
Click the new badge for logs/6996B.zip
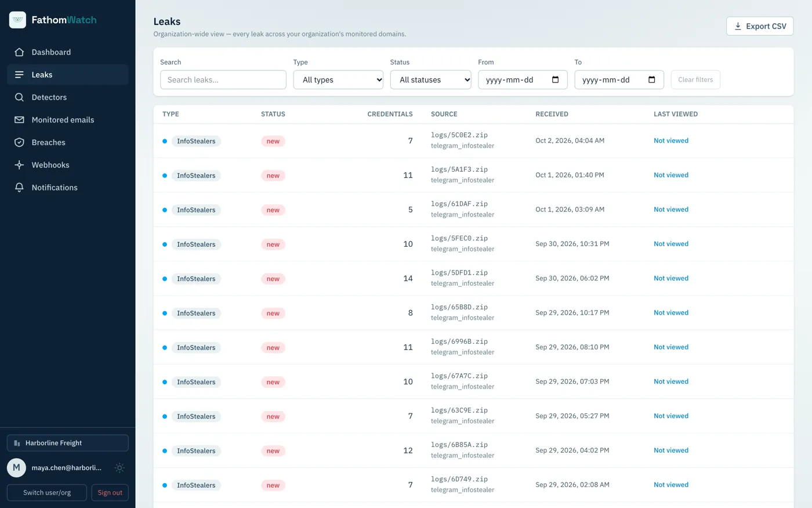[273, 348]
